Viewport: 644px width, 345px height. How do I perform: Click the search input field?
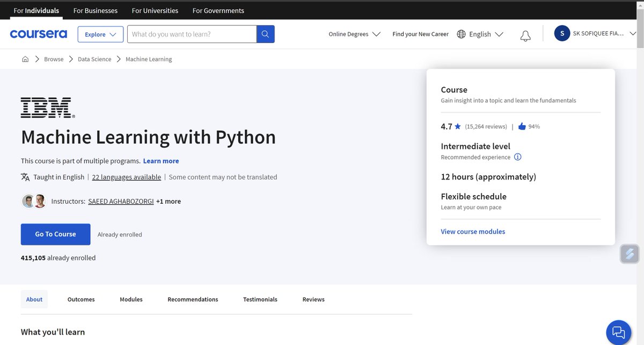192,34
